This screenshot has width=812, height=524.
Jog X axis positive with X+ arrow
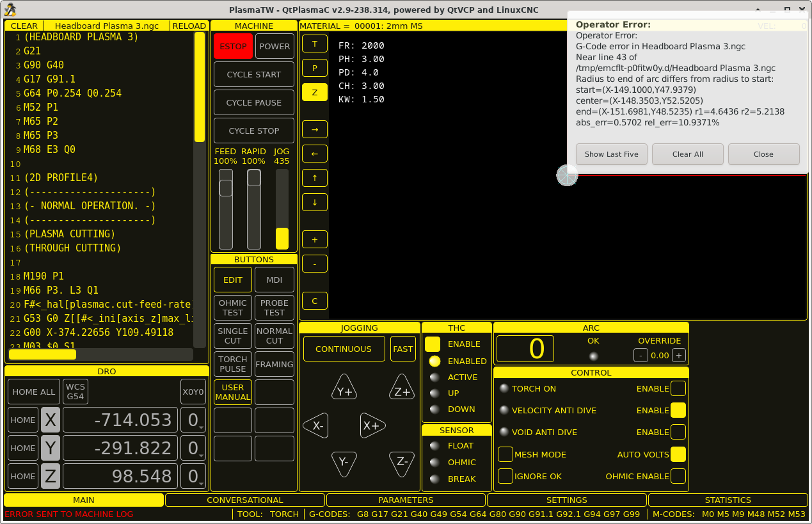pyautogui.click(x=372, y=425)
